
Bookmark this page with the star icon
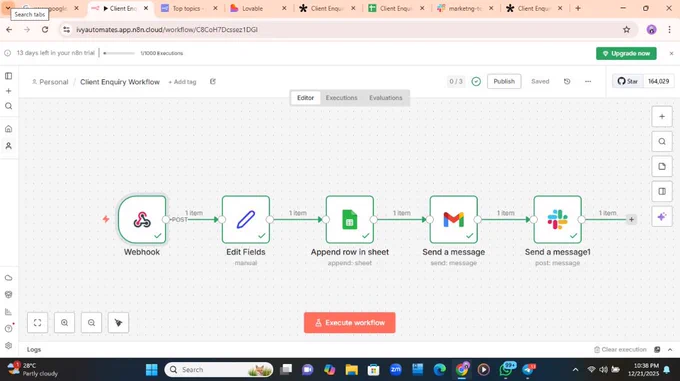(x=626, y=29)
